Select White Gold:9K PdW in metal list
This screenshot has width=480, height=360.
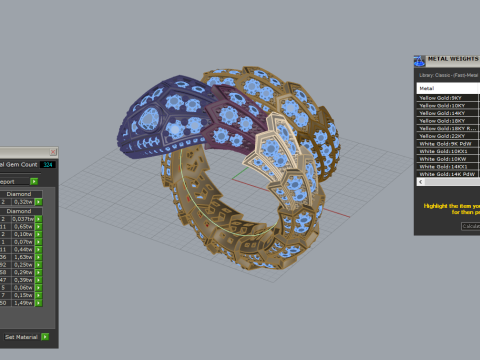[x=447, y=144]
